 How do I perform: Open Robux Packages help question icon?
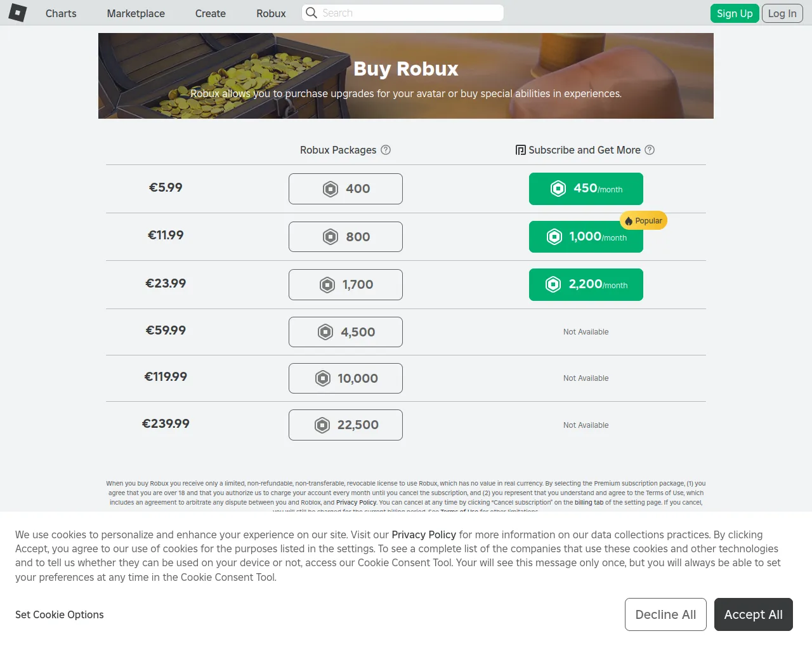tap(386, 150)
